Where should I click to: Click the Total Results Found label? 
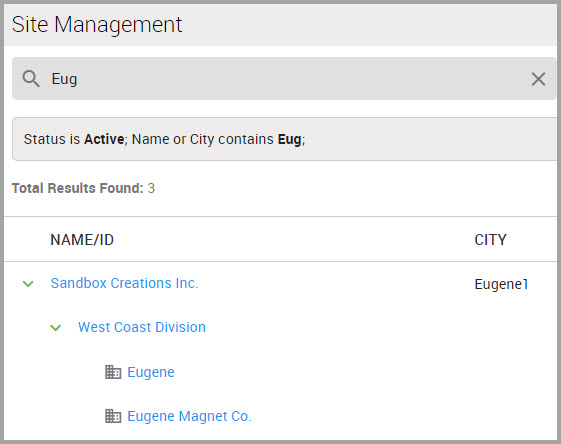coord(78,188)
